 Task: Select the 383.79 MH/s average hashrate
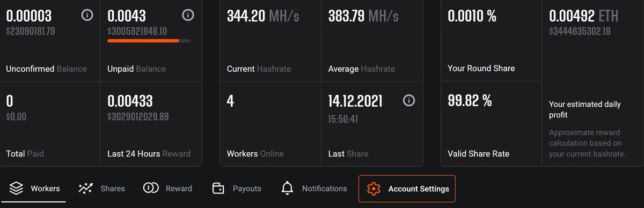[x=363, y=16]
